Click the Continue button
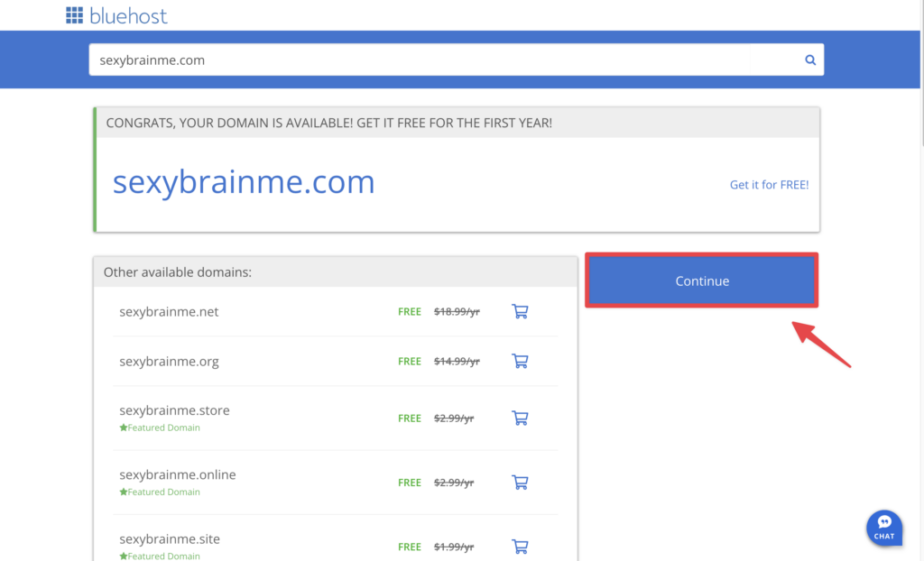This screenshot has height=561, width=924. coord(702,280)
